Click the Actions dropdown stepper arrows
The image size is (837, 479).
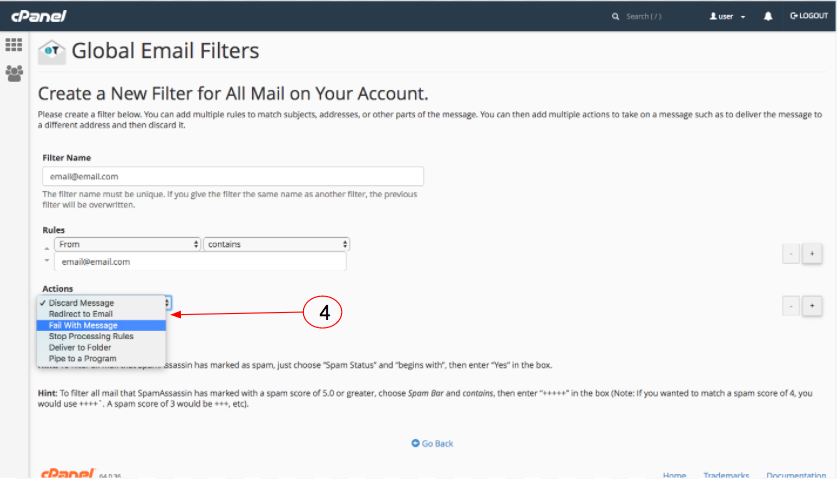click(168, 303)
